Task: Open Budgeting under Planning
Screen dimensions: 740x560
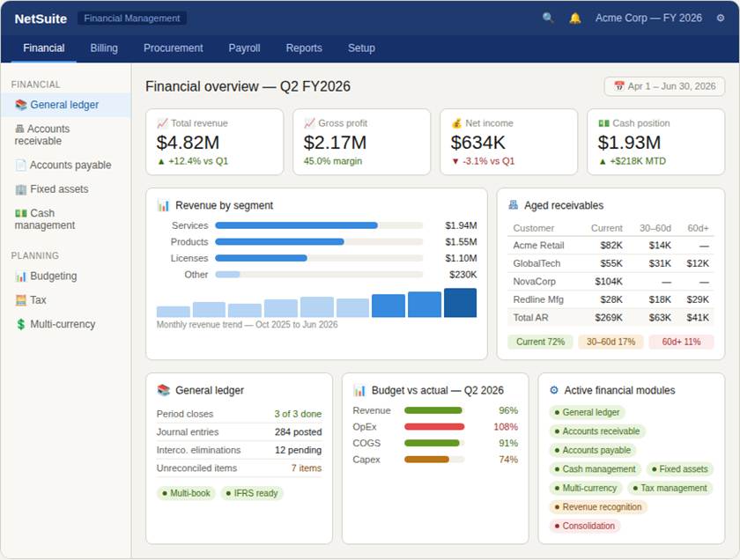Action: [x=66, y=276]
